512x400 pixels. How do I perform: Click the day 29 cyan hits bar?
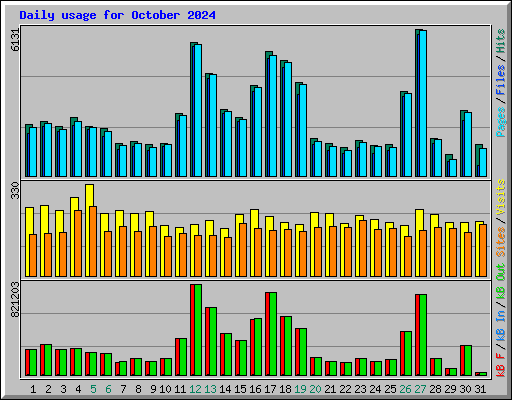pos(453,168)
